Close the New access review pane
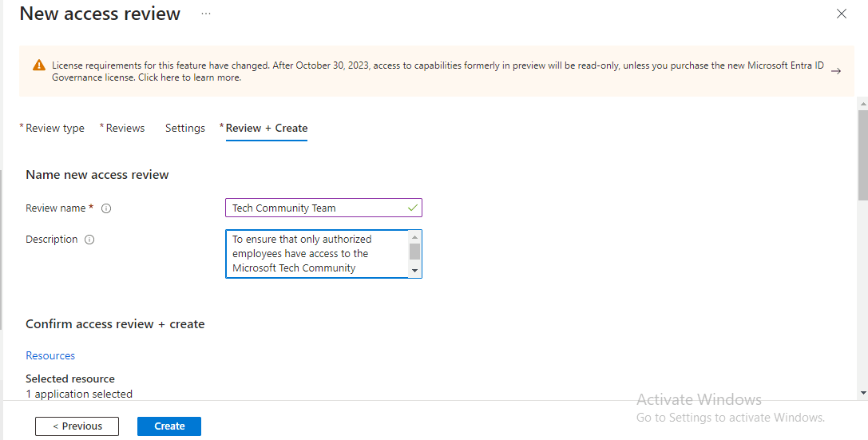Screen dimensions: 868x440 (841, 14)
